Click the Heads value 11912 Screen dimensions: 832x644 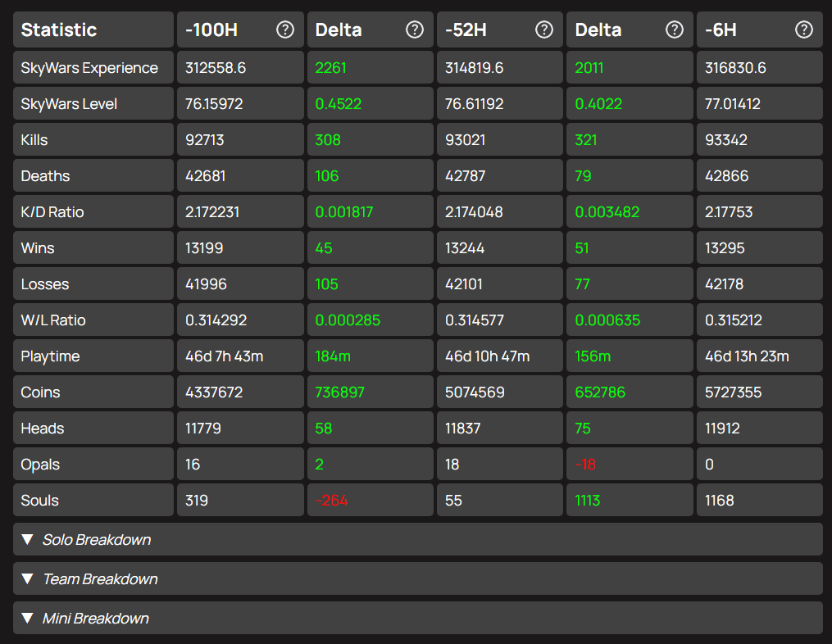(x=722, y=429)
